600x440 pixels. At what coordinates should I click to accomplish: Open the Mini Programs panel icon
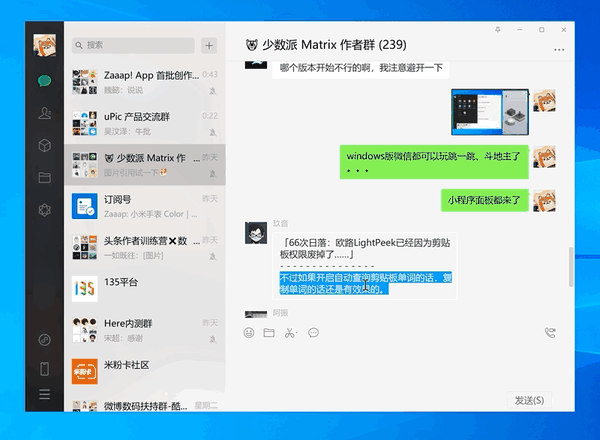tap(44, 339)
